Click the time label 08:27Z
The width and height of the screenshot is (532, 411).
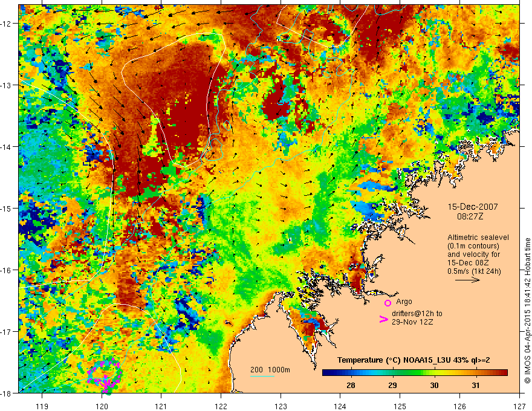pos(470,216)
